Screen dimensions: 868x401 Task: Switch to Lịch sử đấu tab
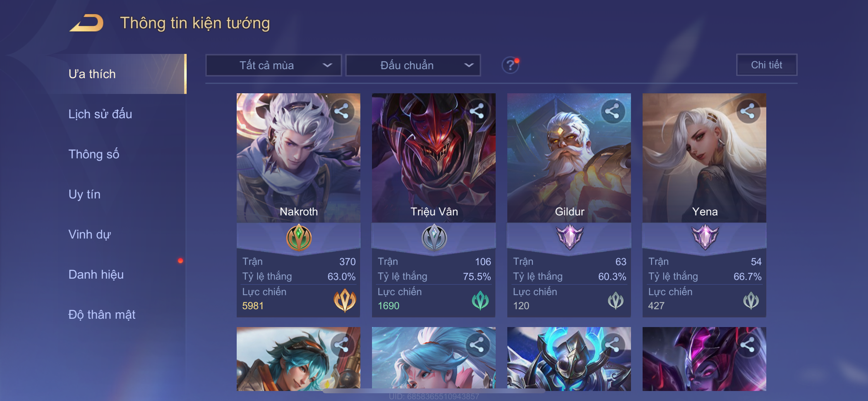click(100, 114)
